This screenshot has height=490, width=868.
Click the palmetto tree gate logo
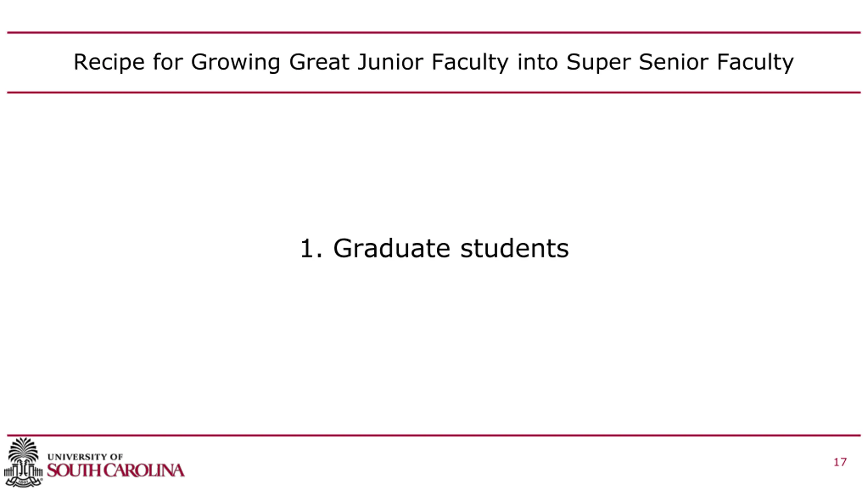click(x=23, y=461)
